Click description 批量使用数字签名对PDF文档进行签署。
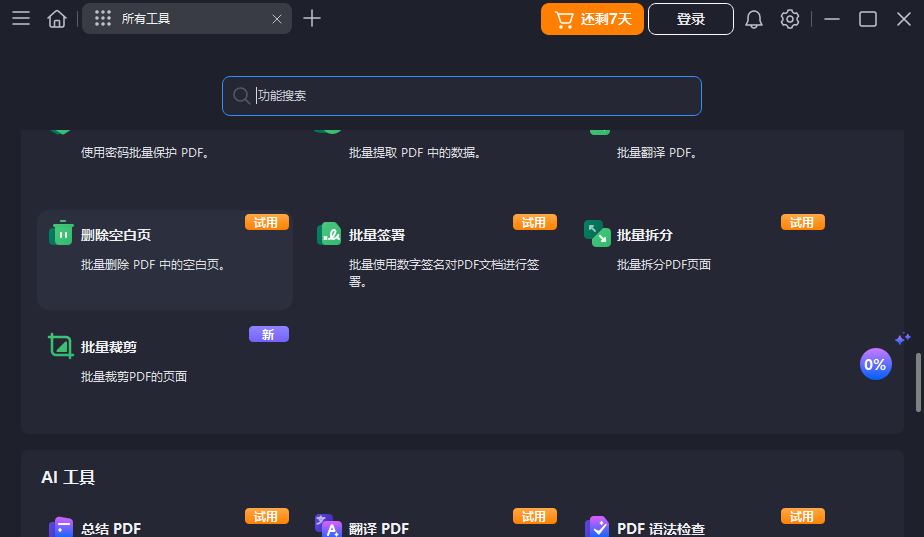The width and height of the screenshot is (924, 537). [x=444, y=273]
